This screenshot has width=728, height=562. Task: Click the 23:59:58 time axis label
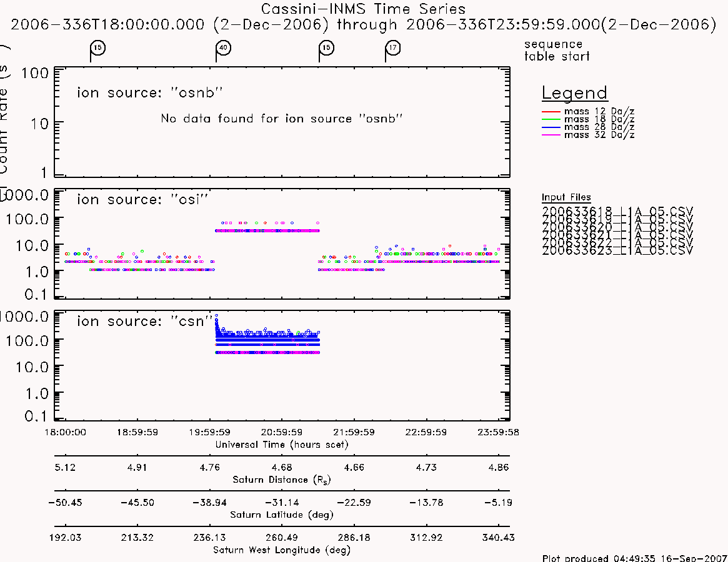click(x=498, y=432)
